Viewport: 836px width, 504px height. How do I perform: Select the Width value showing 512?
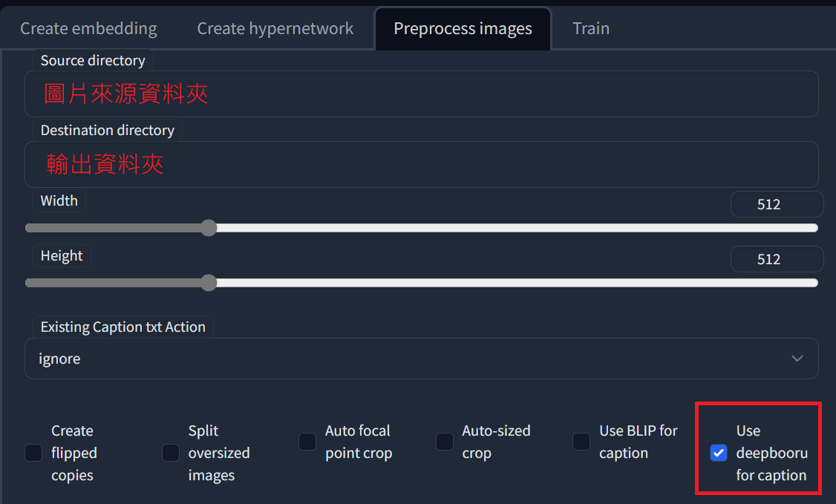click(x=777, y=203)
